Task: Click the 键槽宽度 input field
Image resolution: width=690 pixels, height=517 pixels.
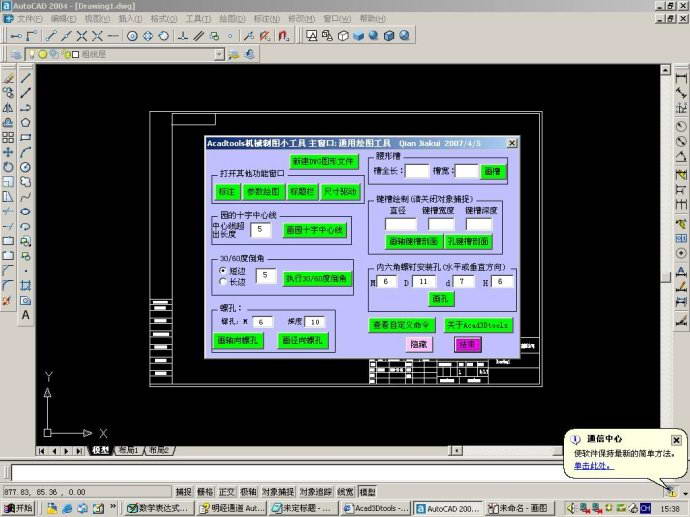Action: [441, 224]
